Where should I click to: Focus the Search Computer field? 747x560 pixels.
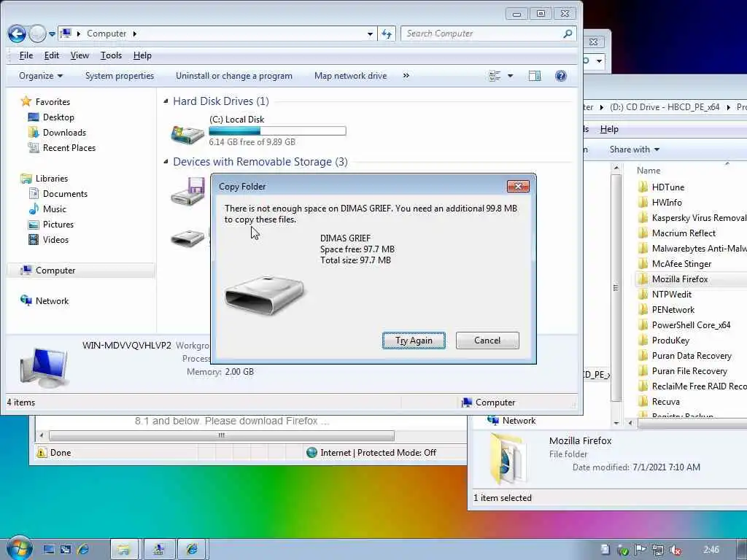(x=481, y=34)
